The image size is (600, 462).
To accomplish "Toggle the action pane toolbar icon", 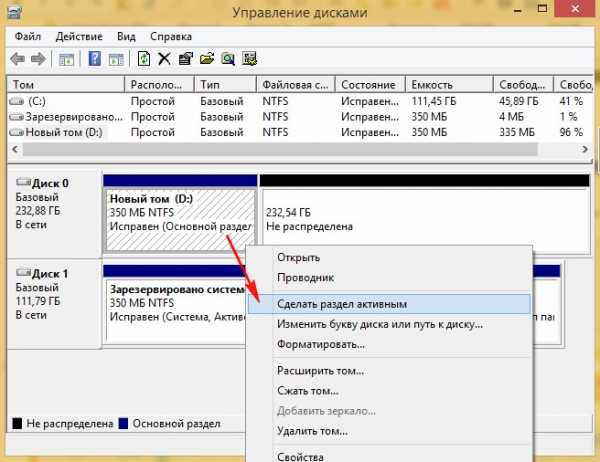I will point(116,59).
